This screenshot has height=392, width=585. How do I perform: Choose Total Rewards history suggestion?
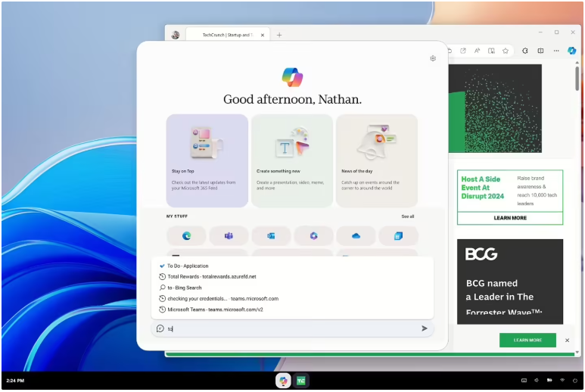pos(292,277)
